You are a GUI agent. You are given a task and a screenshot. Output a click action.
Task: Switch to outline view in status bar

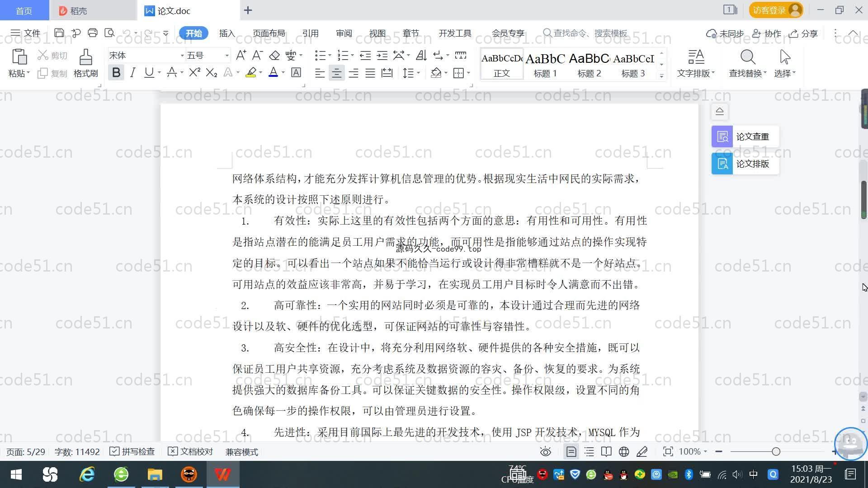[589, 451]
